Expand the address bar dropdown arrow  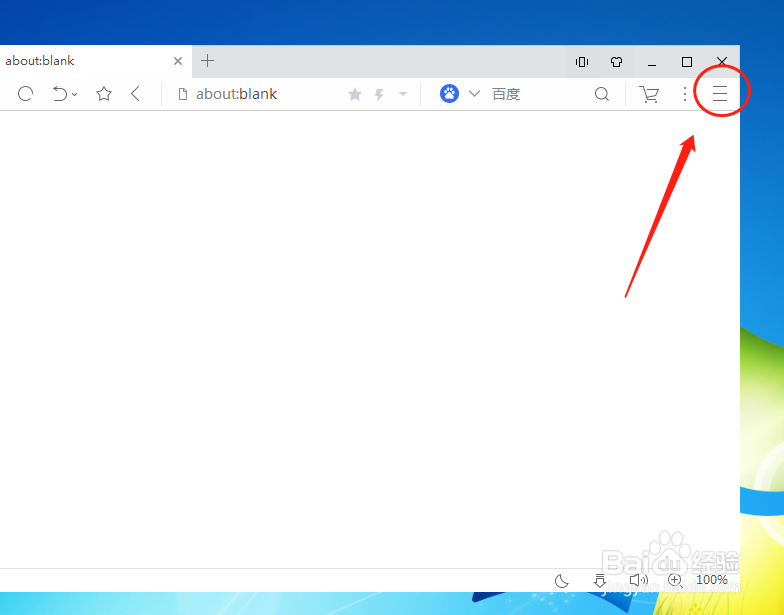coord(402,94)
